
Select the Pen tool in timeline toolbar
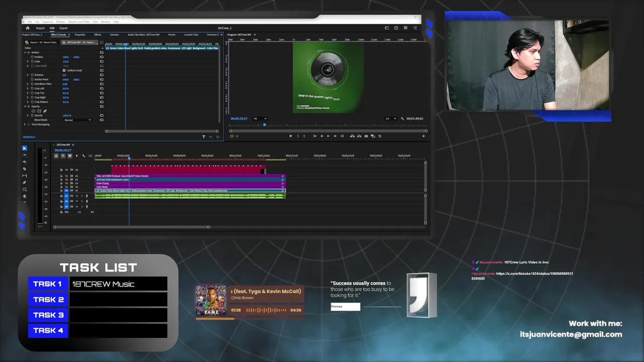tap(24, 183)
